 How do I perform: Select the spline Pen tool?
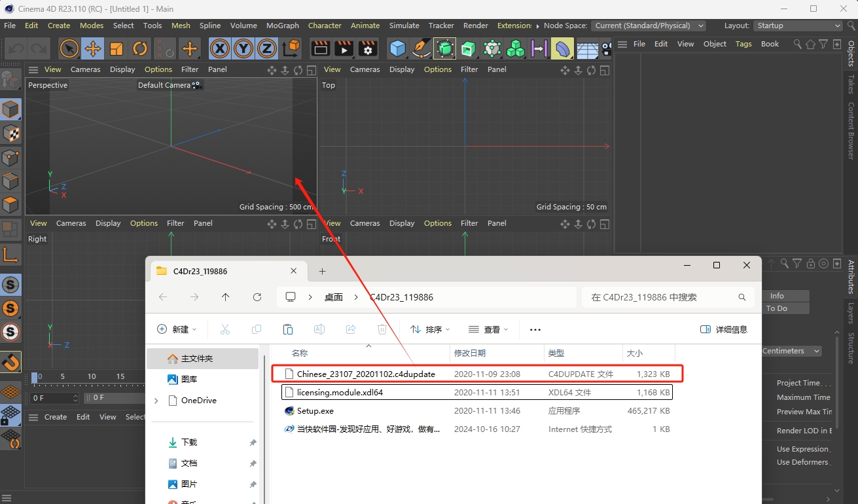pyautogui.click(x=421, y=48)
